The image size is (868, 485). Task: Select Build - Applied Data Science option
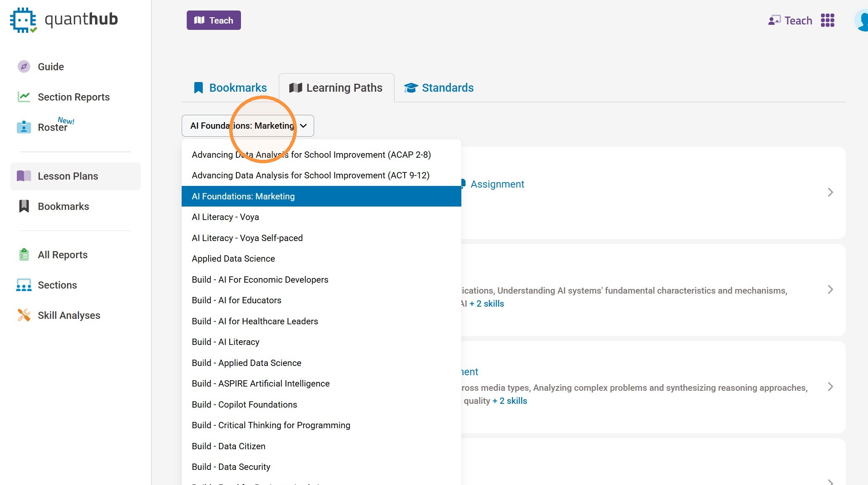321,363
